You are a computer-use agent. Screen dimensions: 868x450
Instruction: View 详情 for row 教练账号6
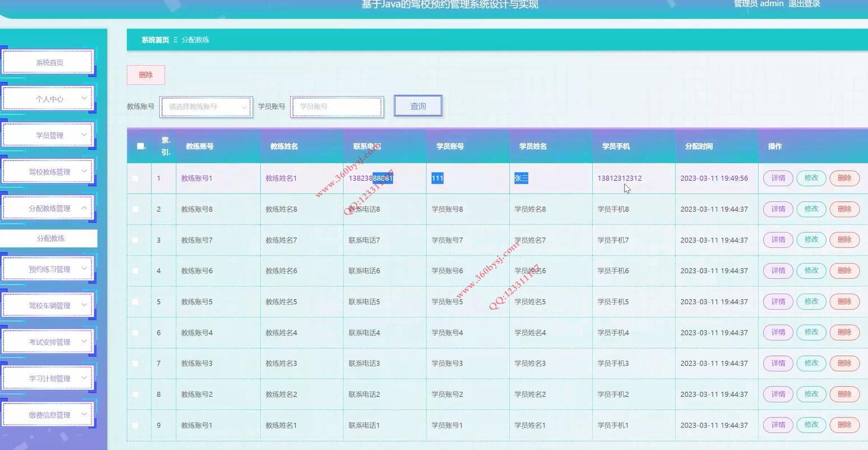click(x=778, y=271)
